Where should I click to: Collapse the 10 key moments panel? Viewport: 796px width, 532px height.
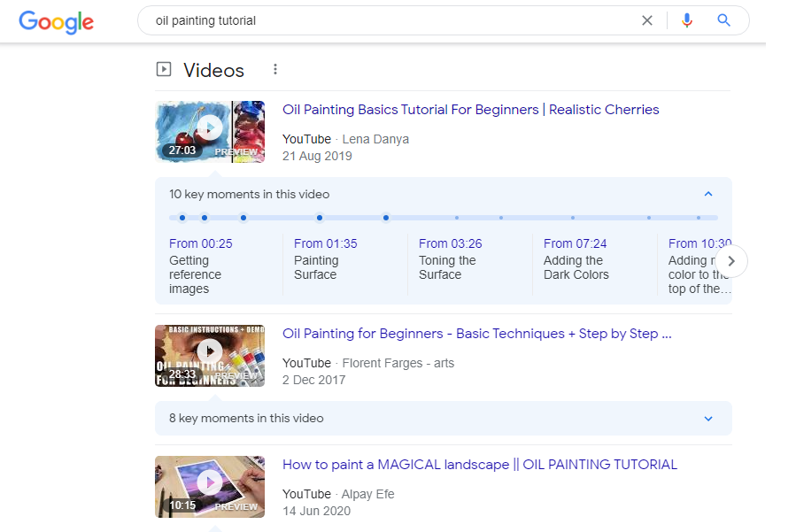708,194
